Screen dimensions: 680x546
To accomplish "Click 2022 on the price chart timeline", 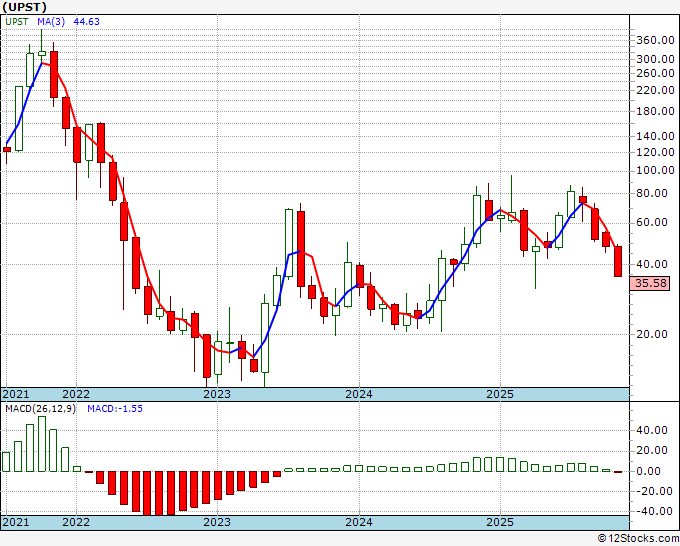I will pyautogui.click(x=76, y=394).
